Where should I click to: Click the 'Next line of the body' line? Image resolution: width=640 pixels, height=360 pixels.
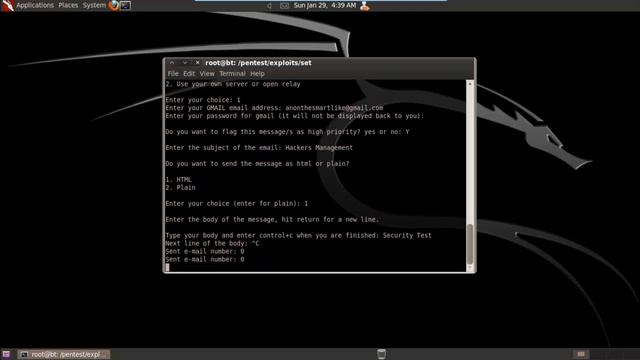(212, 243)
